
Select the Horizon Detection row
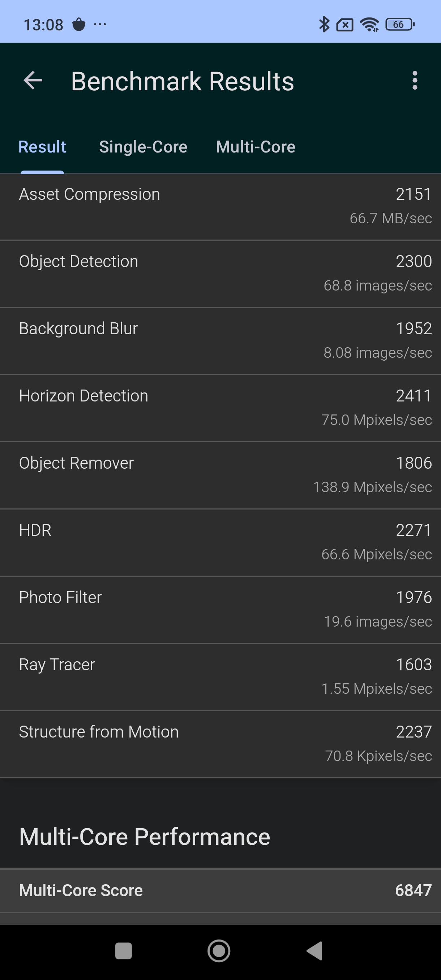220,408
